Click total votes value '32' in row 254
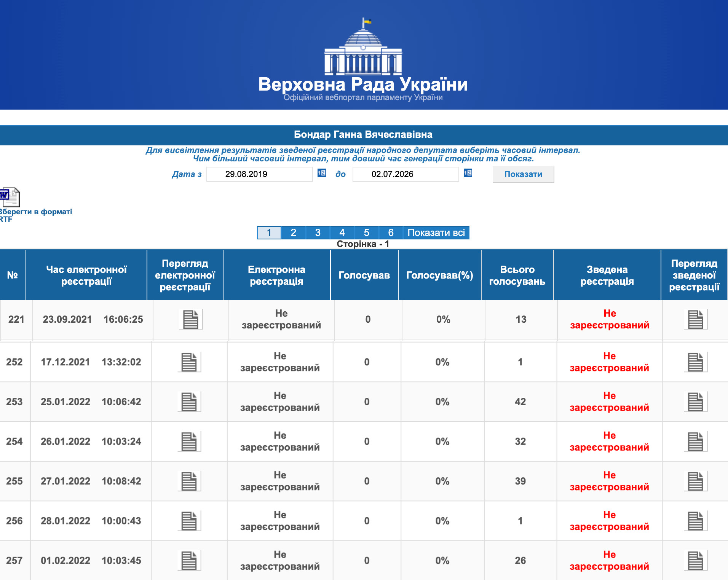 pos(520,441)
